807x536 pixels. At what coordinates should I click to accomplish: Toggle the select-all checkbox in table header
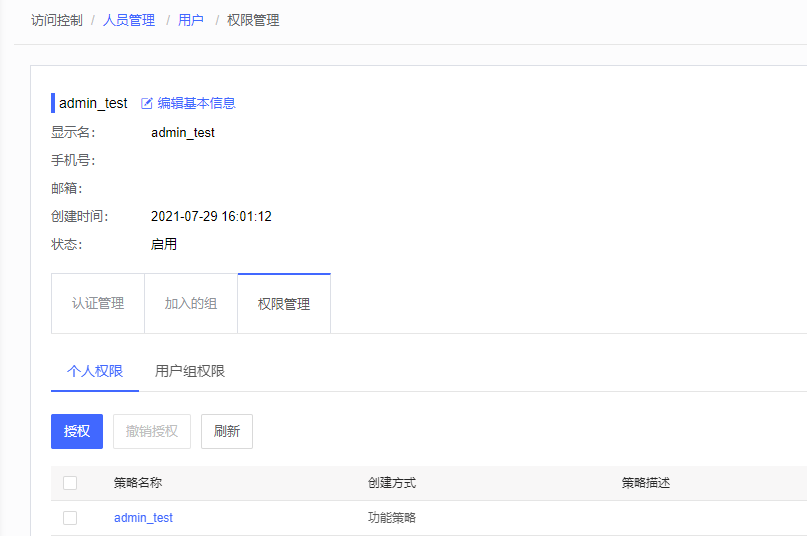[x=70, y=483]
